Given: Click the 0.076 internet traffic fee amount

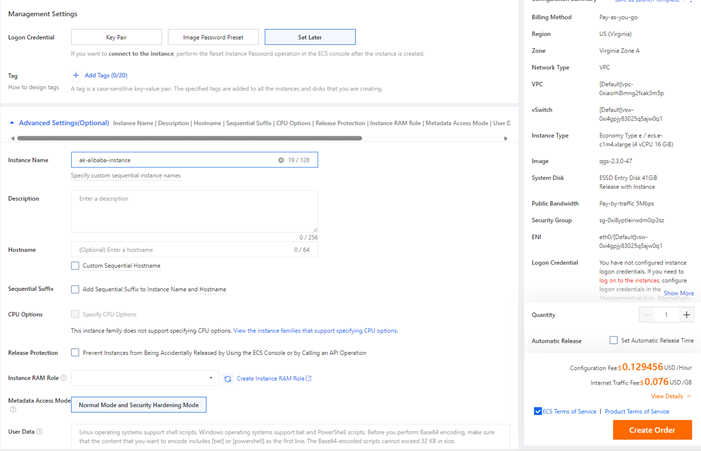Looking at the screenshot, I should tap(656, 382).
